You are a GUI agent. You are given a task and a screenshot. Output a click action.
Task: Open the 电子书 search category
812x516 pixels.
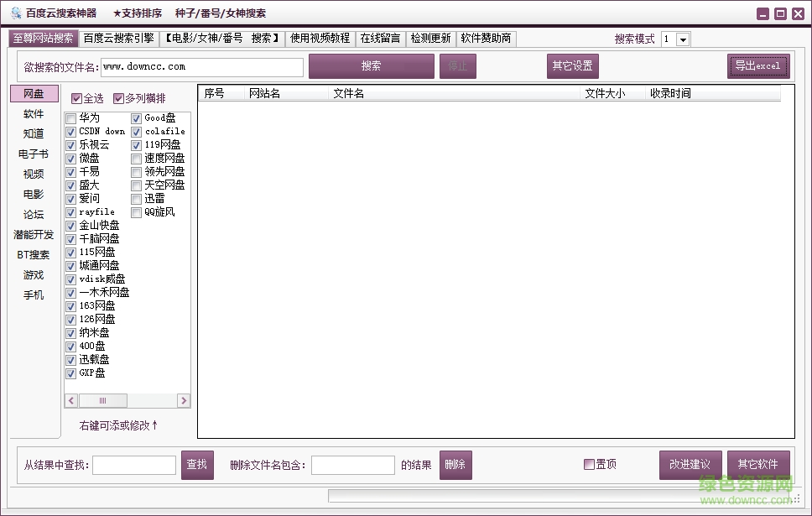point(33,154)
